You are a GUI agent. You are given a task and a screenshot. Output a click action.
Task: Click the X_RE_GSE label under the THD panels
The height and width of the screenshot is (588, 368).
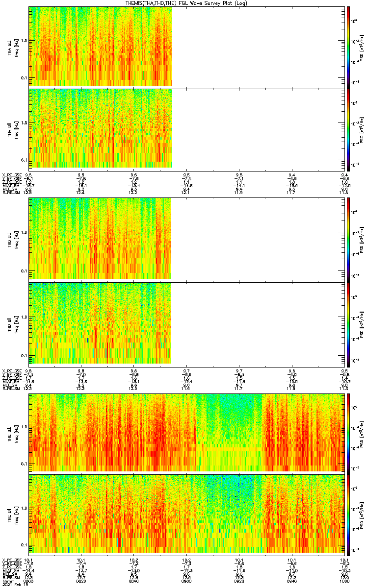click(13, 371)
